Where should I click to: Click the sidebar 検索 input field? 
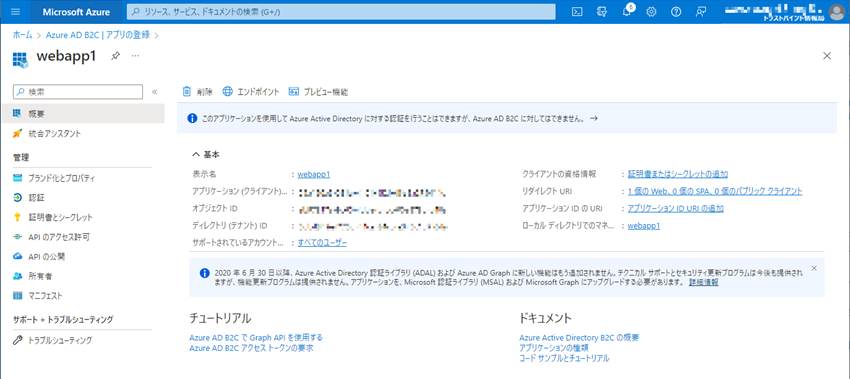pyautogui.click(x=78, y=92)
